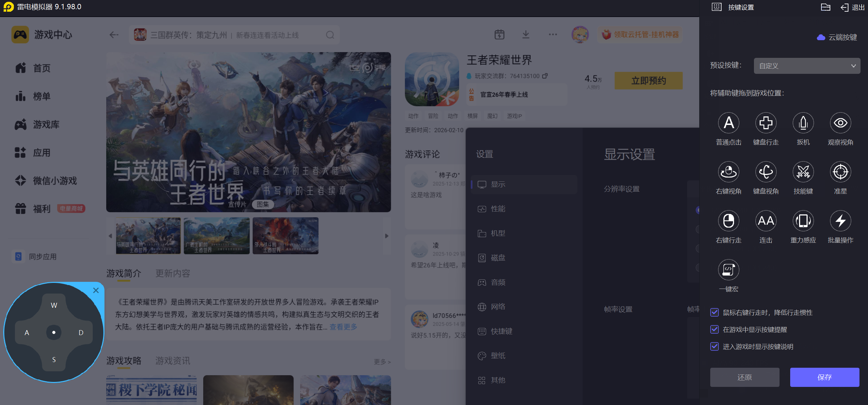Select the 键盘行走 D-pad key icon
This screenshot has width=868, height=405.
[x=766, y=123]
